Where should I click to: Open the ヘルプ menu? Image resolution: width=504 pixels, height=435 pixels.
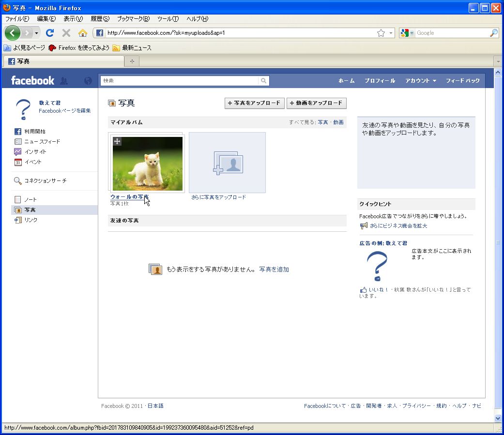(x=198, y=19)
